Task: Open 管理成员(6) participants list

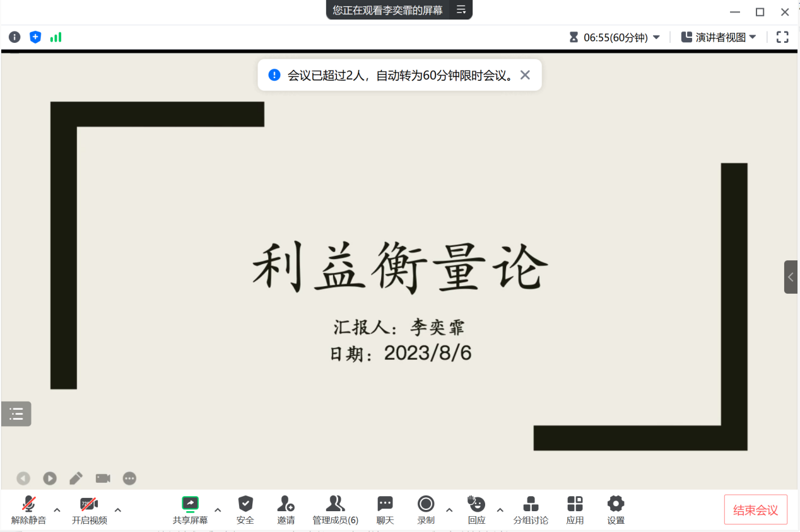Action: 335,509
